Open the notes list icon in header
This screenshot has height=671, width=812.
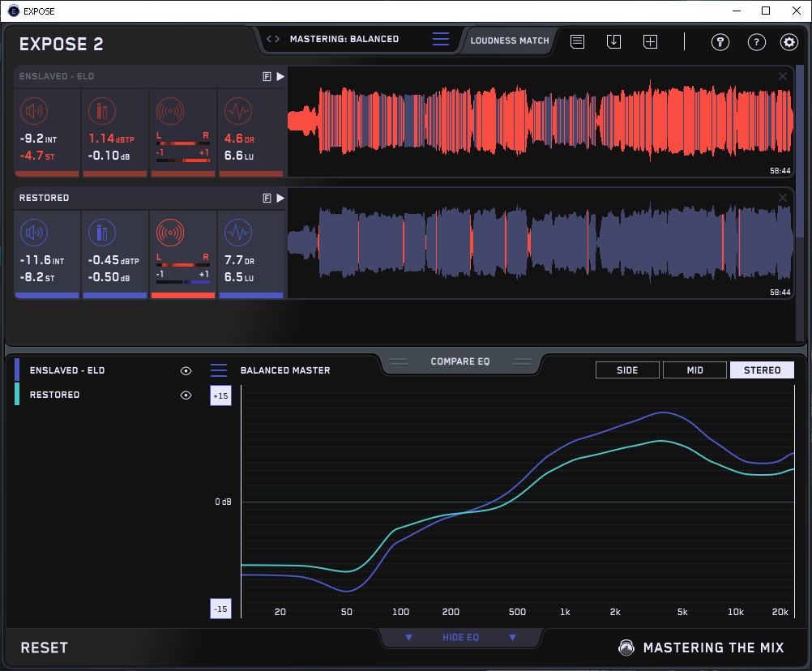[578, 41]
